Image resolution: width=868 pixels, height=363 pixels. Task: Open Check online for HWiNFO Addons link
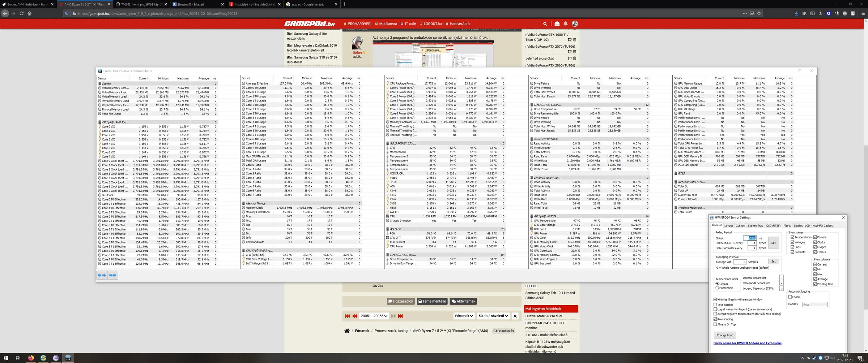coord(747,343)
